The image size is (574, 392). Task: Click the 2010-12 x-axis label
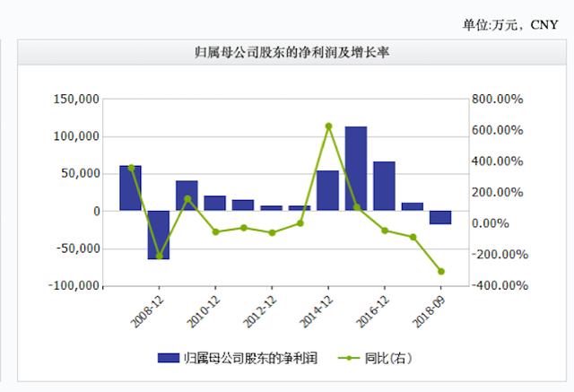[204, 312]
